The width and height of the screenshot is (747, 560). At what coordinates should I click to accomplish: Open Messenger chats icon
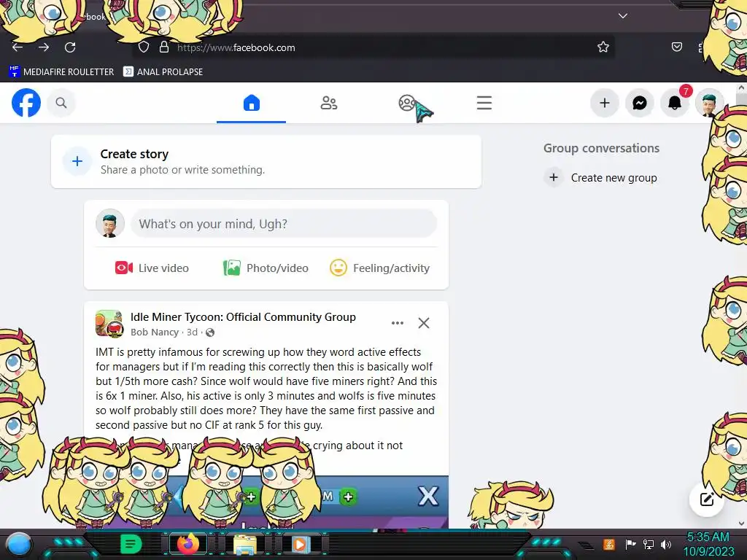click(x=639, y=103)
